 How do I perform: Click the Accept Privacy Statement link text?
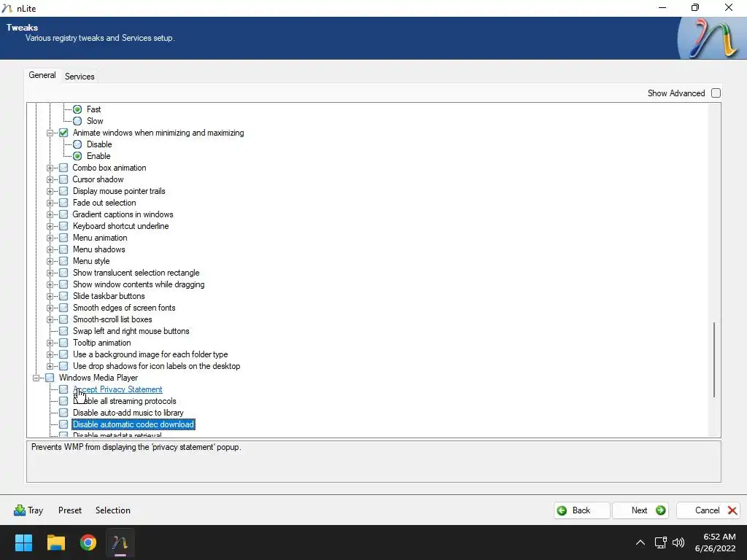[x=117, y=389]
